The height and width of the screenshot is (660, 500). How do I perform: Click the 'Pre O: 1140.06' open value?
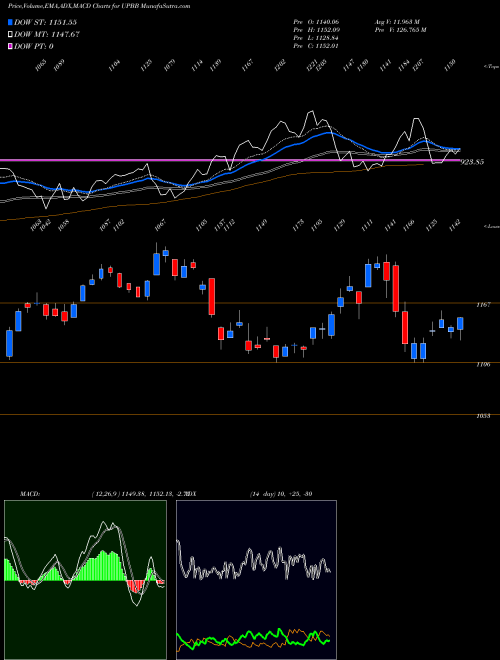pyautogui.click(x=316, y=22)
